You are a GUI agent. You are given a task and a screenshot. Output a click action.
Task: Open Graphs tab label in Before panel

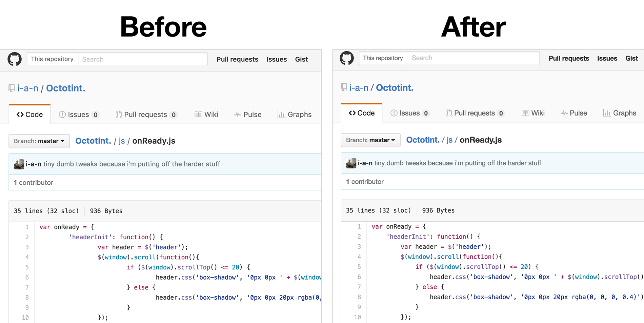click(x=300, y=115)
